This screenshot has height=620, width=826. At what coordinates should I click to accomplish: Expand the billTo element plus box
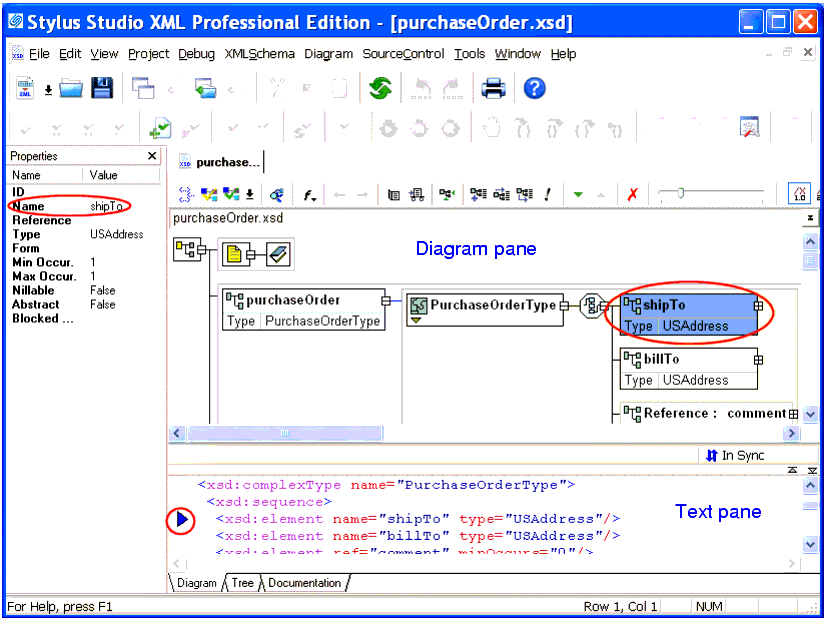[758, 359]
